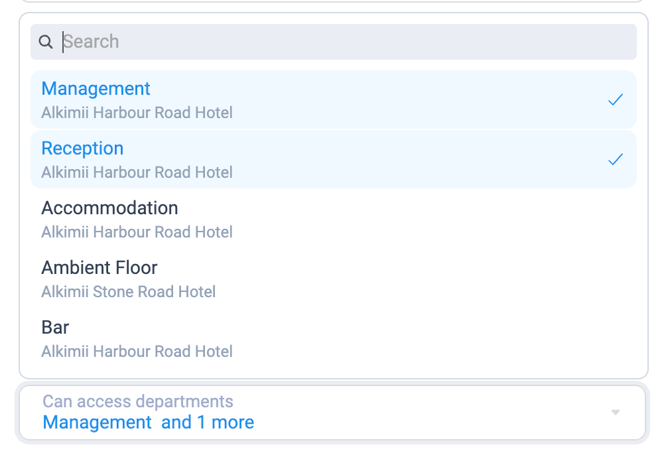Screen dimensions: 670x463
Task: Click 'Alkimii Harbour Road Hotel' under Accommodation
Action: 137,232
